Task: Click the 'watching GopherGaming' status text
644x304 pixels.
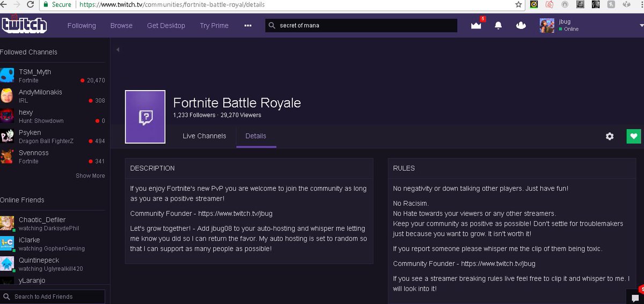Action: tap(52, 249)
